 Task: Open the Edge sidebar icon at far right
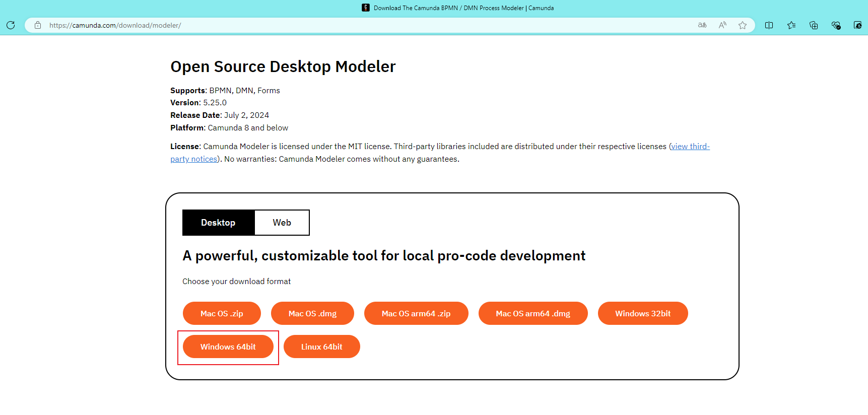tap(857, 25)
